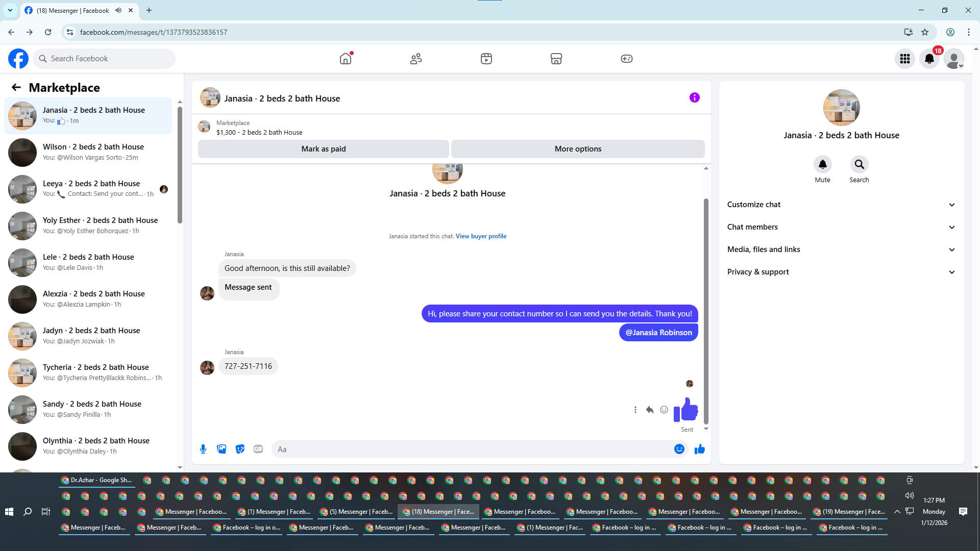Open the attach photo icon in composer
This screenshot has width=980, height=551.
[222, 449]
